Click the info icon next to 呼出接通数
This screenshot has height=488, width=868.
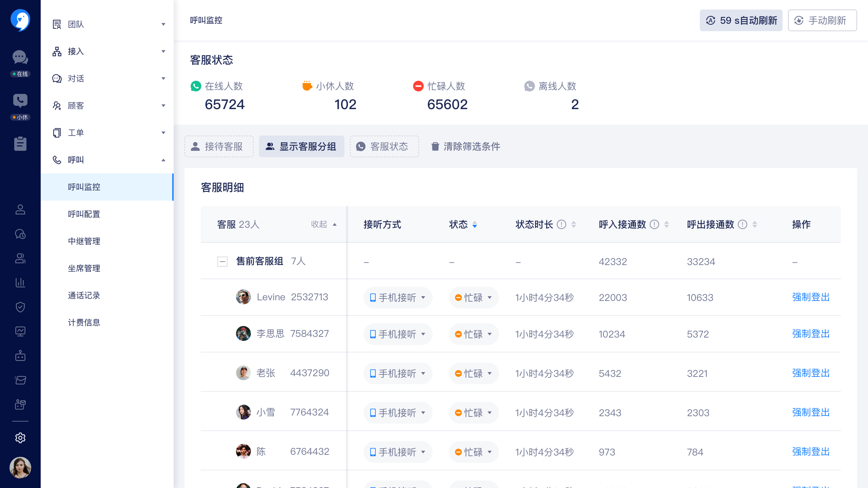pos(743,224)
